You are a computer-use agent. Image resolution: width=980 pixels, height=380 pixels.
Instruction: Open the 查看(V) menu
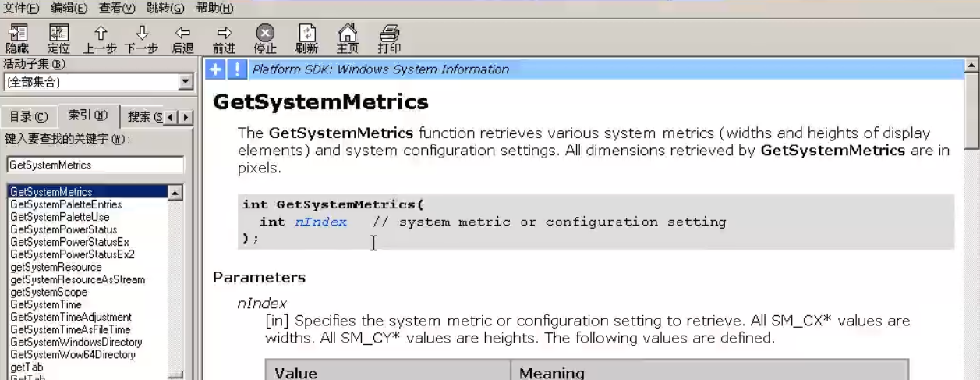117,8
